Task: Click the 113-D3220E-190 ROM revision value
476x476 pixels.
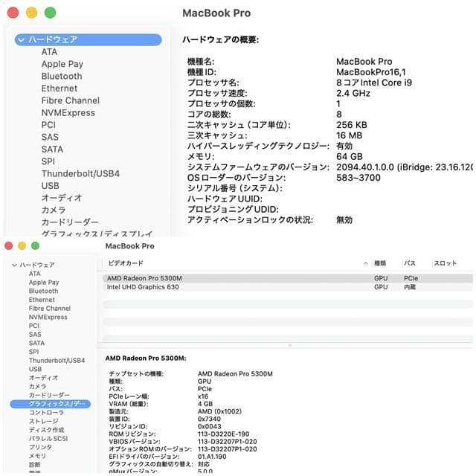Action: tap(223, 434)
